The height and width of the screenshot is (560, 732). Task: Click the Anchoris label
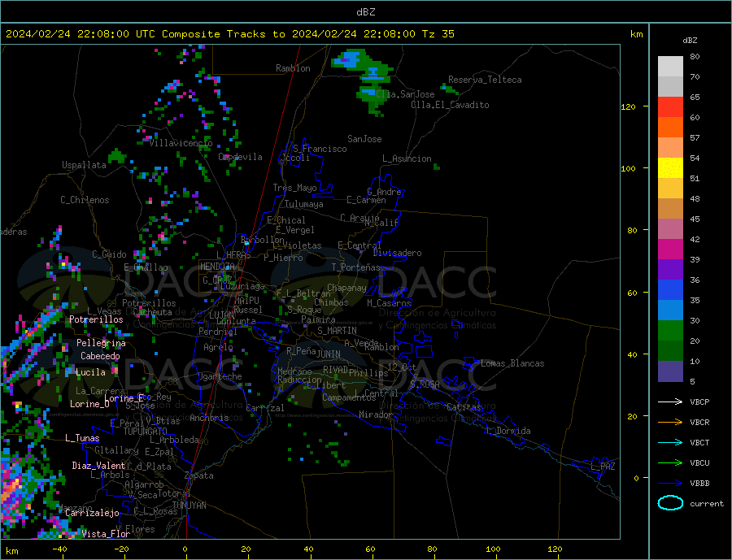pos(209,418)
